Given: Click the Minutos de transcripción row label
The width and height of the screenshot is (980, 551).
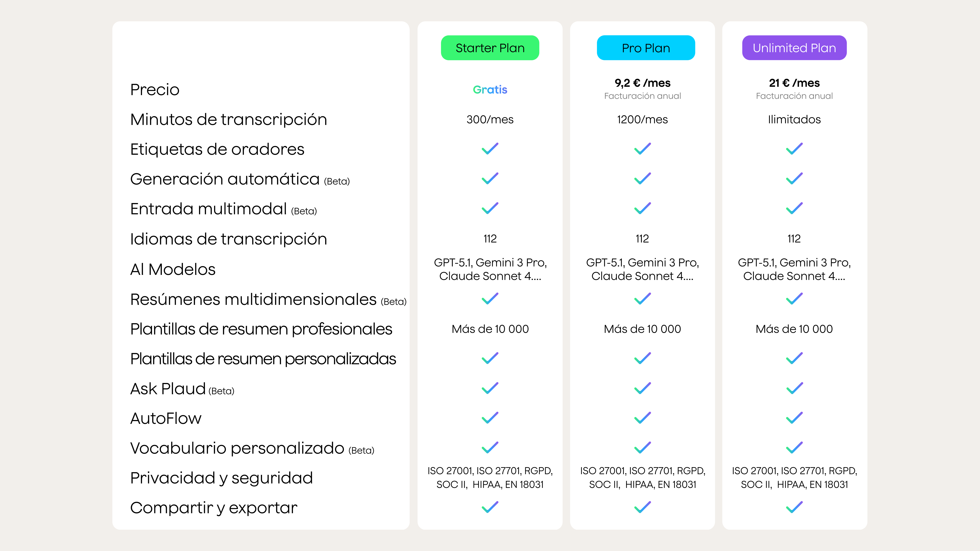Looking at the screenshot, I should coord(228,119).
